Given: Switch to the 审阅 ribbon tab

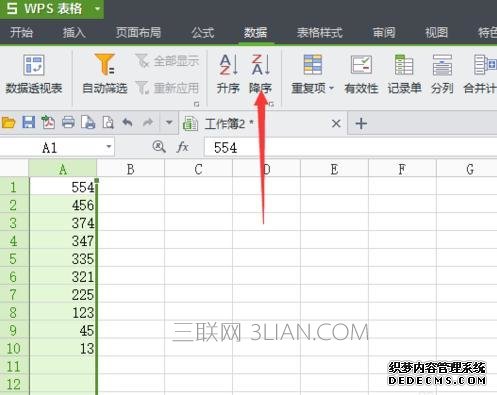Looking at the screenshot, I should [384, 33].
